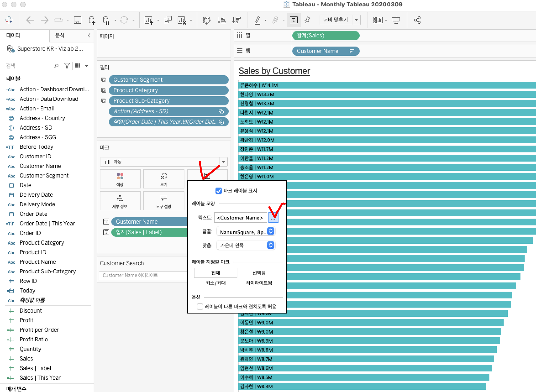Screen dimensions: 536x392
Task: Click the undo back arrow
Action: tap(30, 20)
